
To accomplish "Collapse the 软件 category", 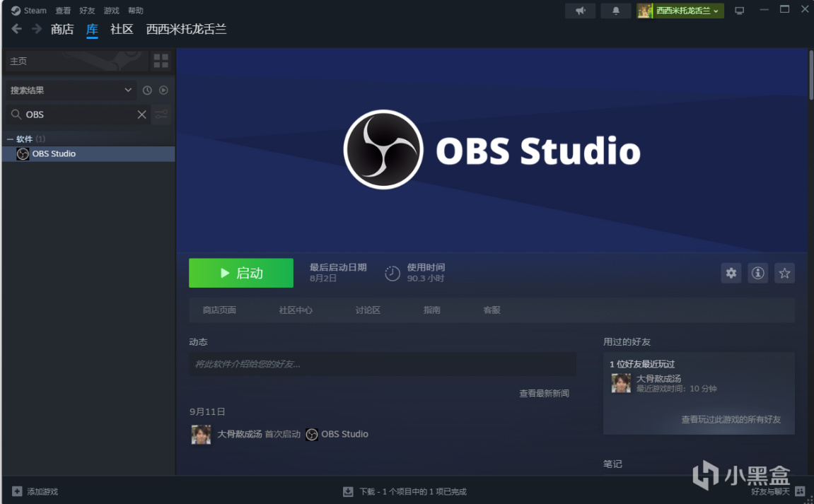I will 10,139.
